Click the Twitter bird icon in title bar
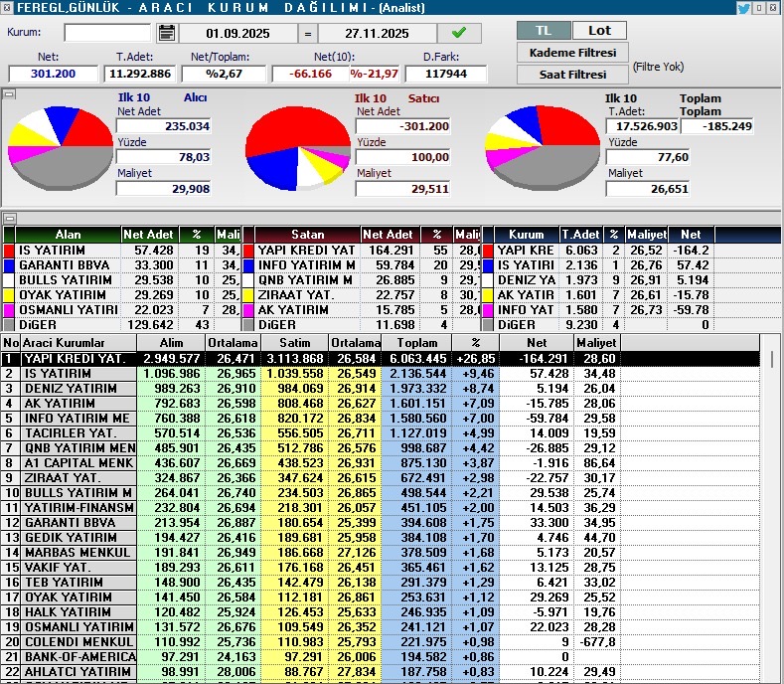Viewport: 784px width, 684px height. click(743, 8)
